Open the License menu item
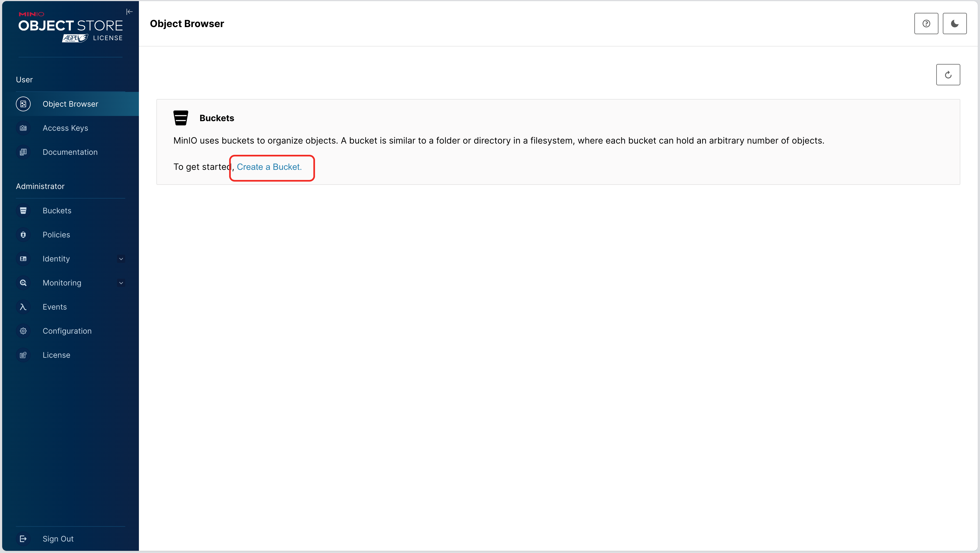Image resolution: width=980 pixels, height=553 pixels. (70, 355)
